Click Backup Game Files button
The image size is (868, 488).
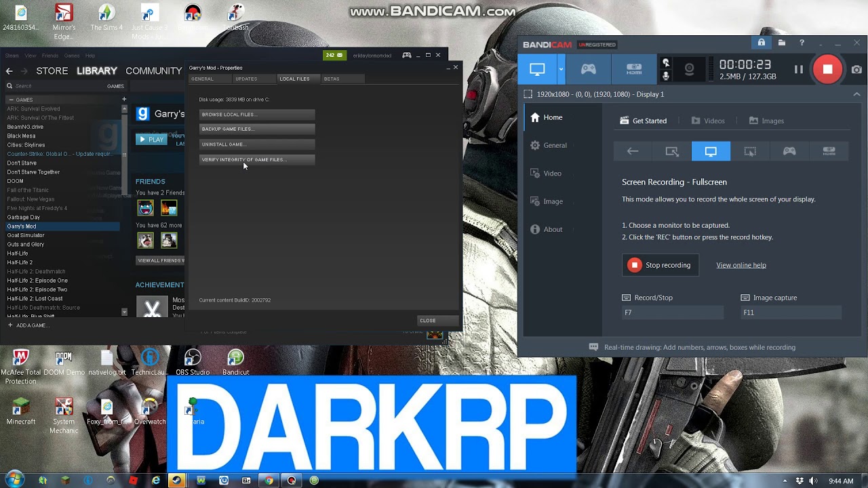(x=257, y=129)
